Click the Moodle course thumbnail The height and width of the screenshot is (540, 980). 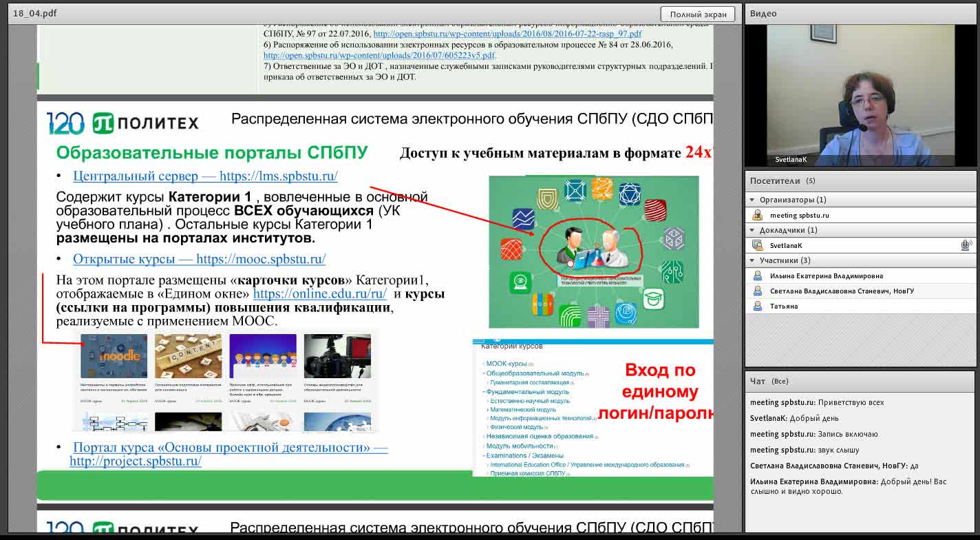[114, 356]
